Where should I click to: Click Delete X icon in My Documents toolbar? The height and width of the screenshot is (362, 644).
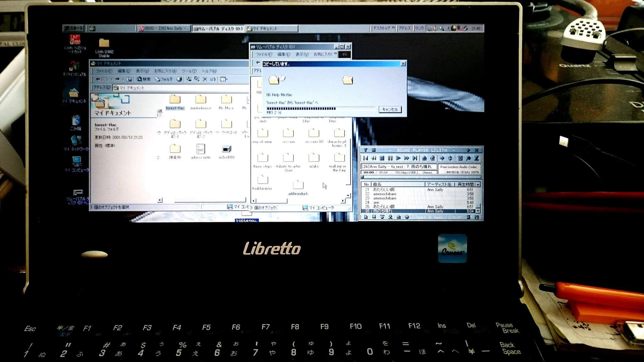pos(205,79)
